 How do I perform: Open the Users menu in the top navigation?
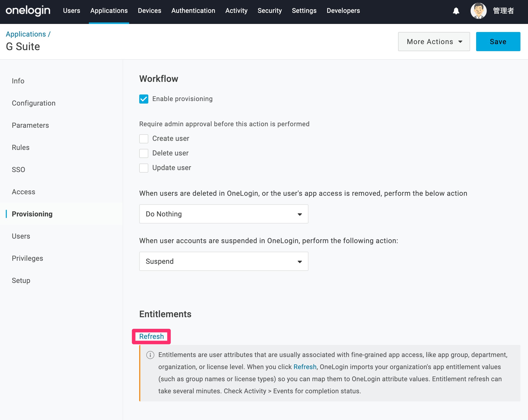coord(72,11)
